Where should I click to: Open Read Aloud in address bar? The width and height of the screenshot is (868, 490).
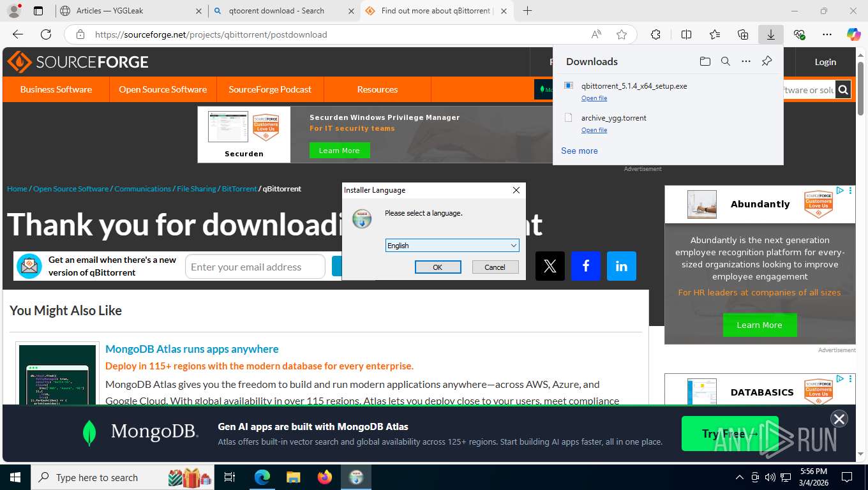pos(596,34)
